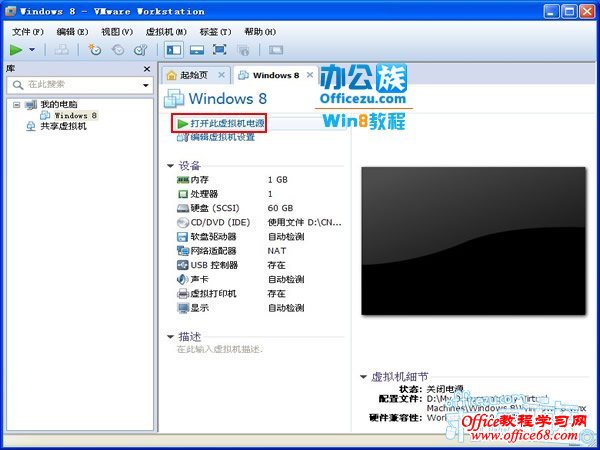The width and height of the screenshot is (600, 450).
Task: Click the 声卡 sound card icon
Action: [x=183, y=279]
